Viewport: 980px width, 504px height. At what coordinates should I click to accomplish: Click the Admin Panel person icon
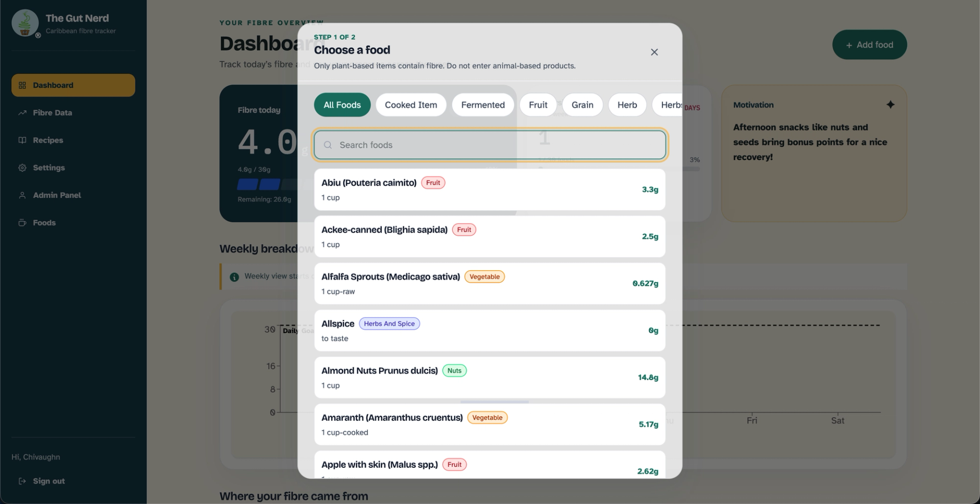tap(22, 195)
